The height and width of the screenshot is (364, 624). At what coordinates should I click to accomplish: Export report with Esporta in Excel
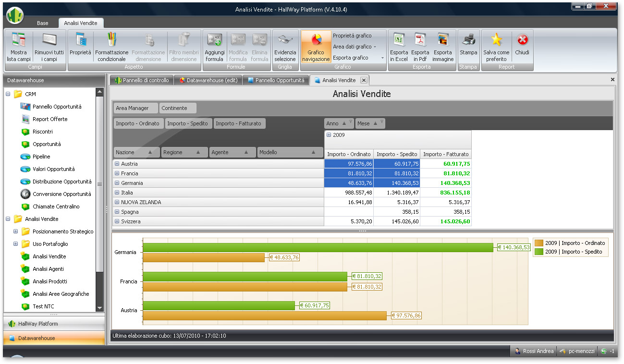pos(399,40)
